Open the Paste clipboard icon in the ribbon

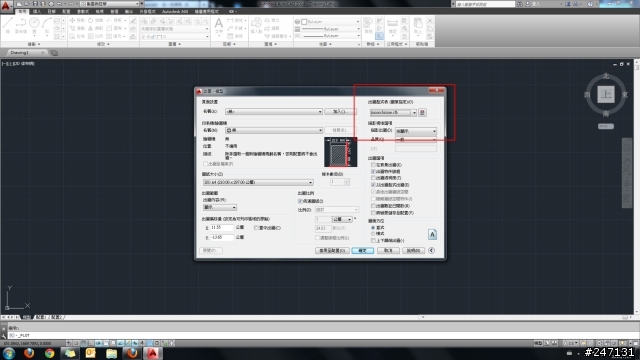(x=418, y=24)
